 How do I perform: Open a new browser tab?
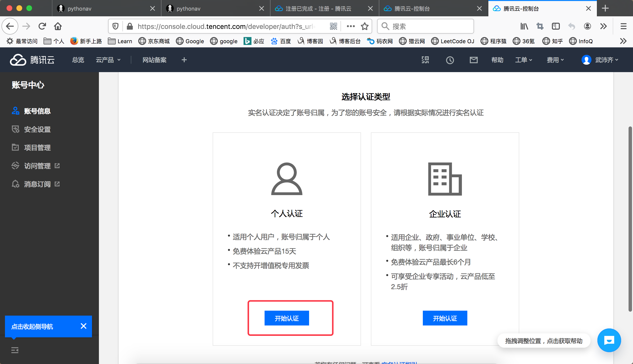tap(605, 8)
